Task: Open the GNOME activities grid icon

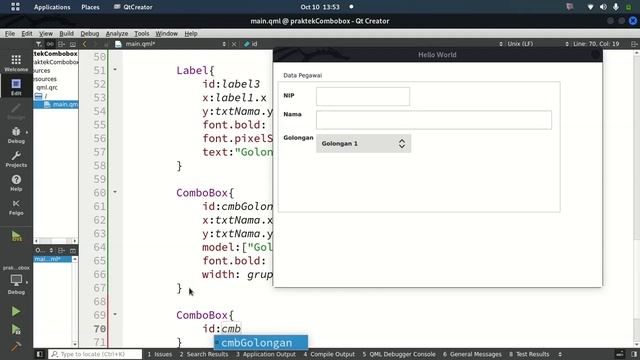Action: tap(15, 7)
